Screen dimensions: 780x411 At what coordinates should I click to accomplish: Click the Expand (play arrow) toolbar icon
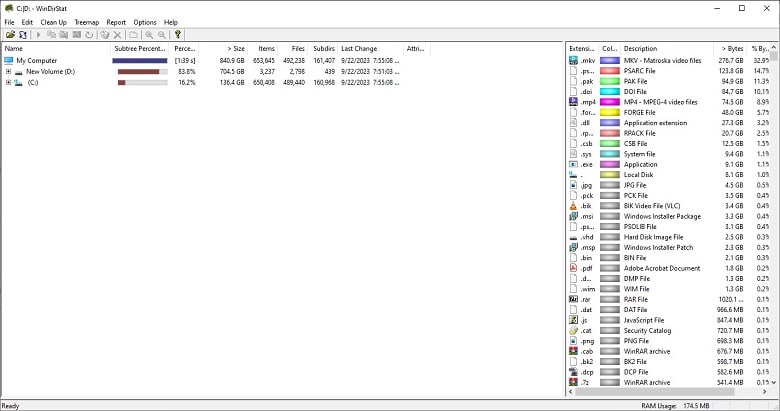38,34
